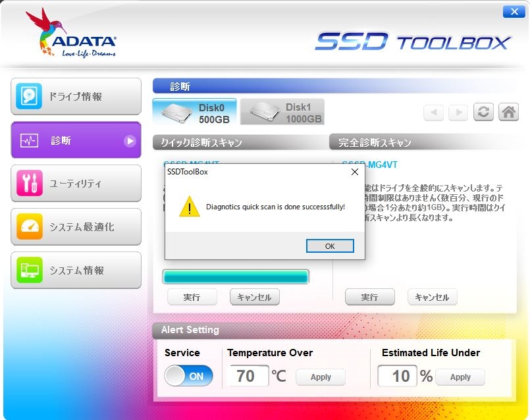Open the ドライブ情報 drive info section
This screenshot has height=420, width=530.
(x=76, y=96)
